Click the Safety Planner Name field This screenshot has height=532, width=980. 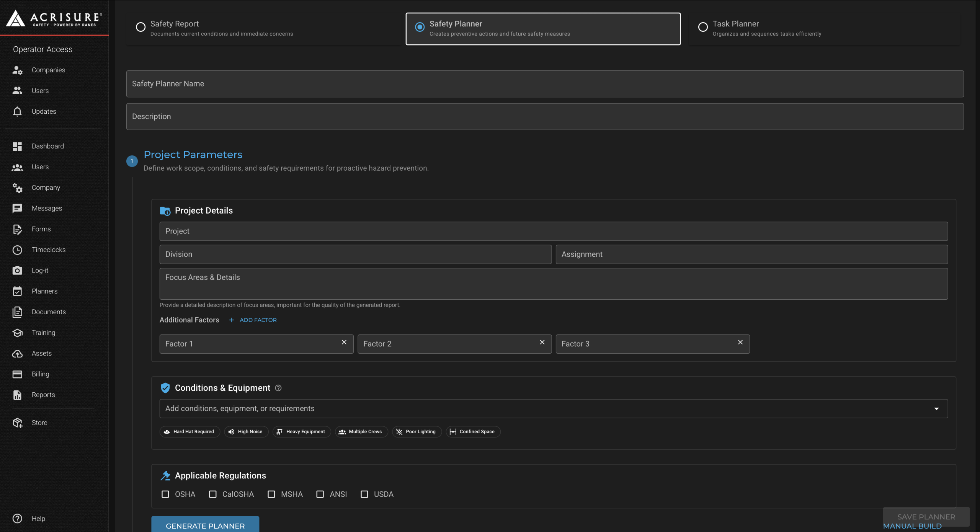(545, 84)
